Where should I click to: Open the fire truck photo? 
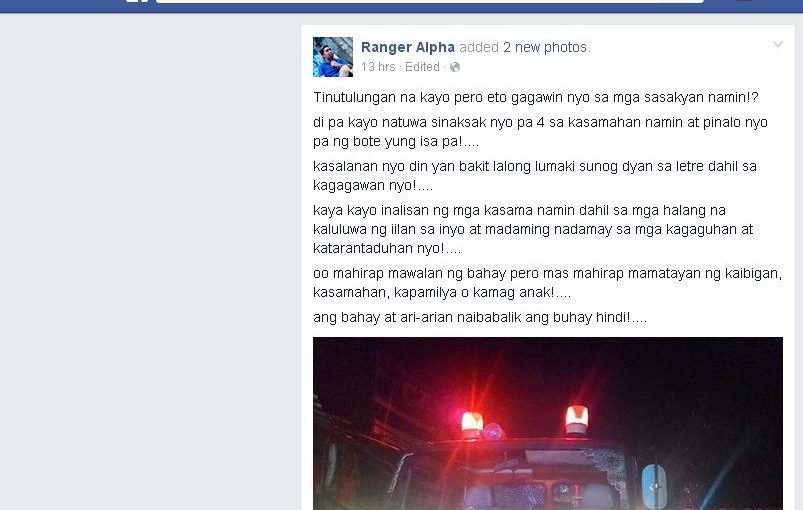[x=547, y=423]
